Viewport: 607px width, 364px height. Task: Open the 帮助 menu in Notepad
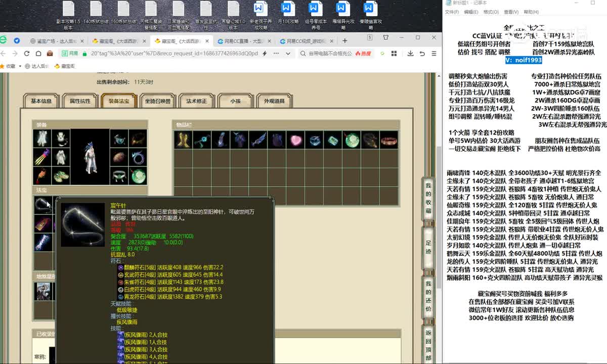[531, 12]
